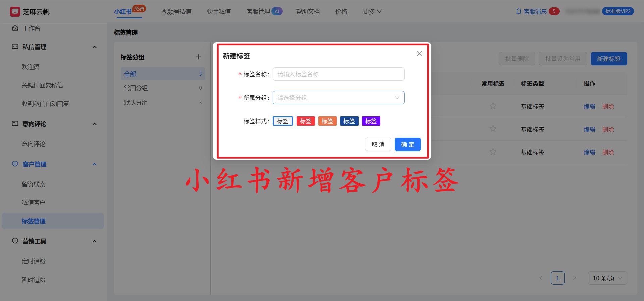Click the 确定 button in the dialog
Viewport: 644px width, 301px height.
click(x=408, y=144)
